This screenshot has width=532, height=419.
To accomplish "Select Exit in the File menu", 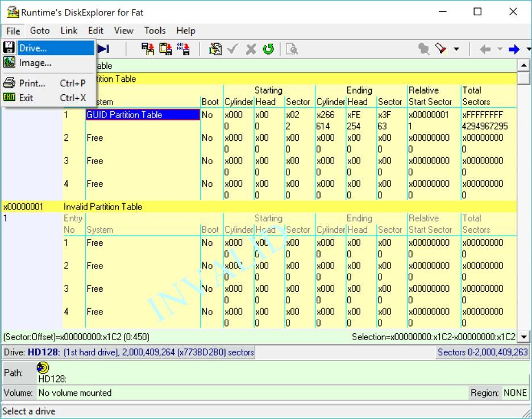I will [26, 98].
